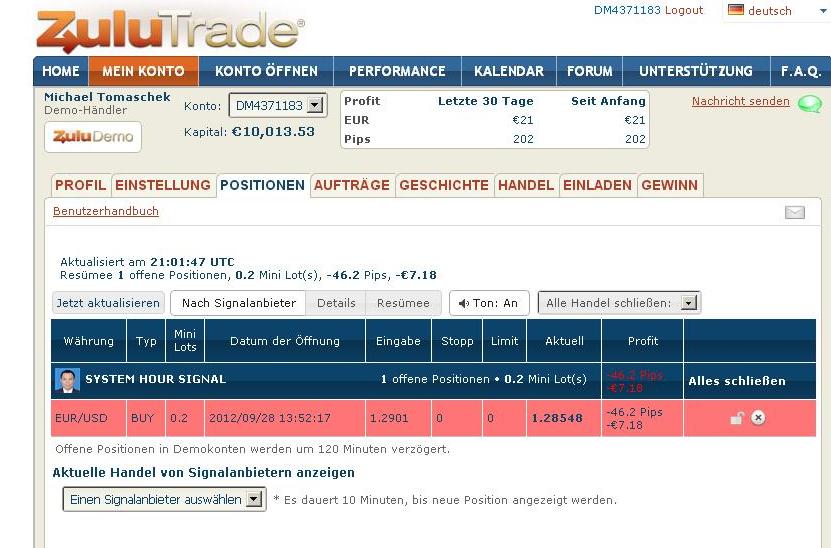Click the Logout link

point(684,10)
